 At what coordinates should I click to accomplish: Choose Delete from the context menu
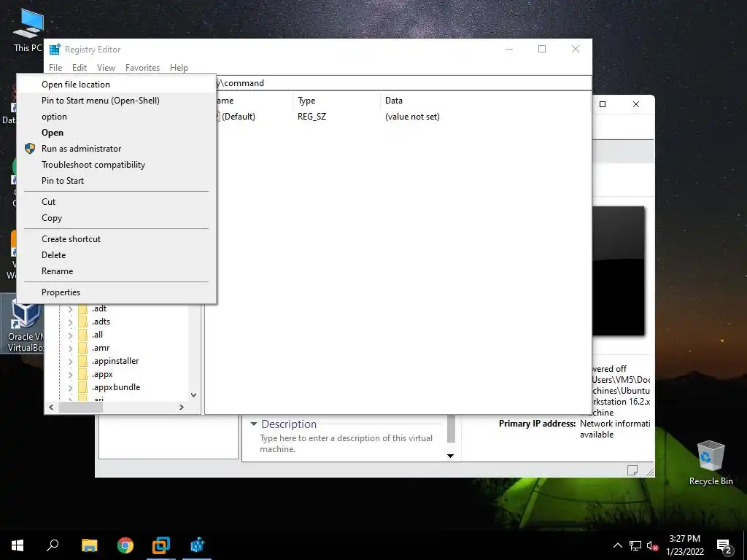[x=116, y=255]
